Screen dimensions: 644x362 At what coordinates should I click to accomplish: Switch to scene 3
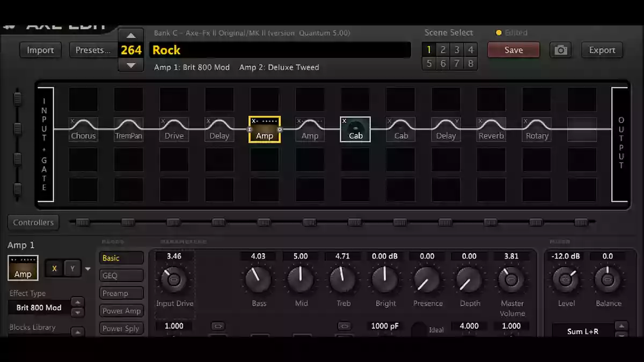click(457, 50)
